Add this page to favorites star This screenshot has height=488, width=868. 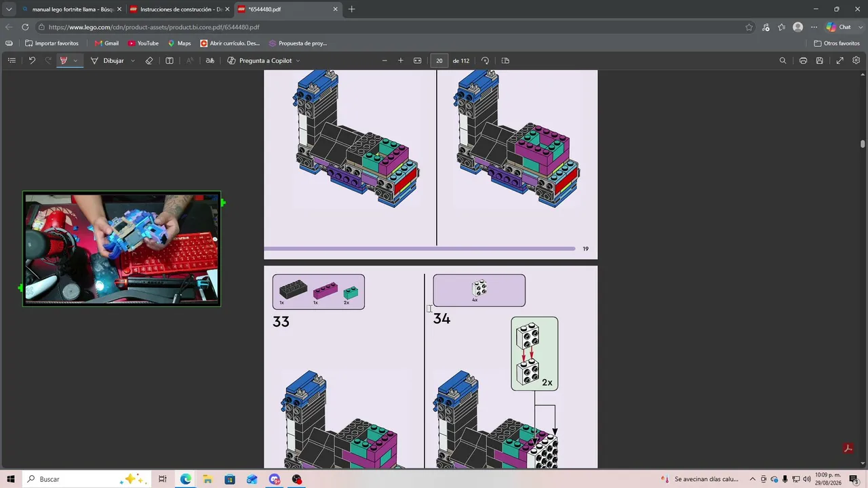[749, 27]
